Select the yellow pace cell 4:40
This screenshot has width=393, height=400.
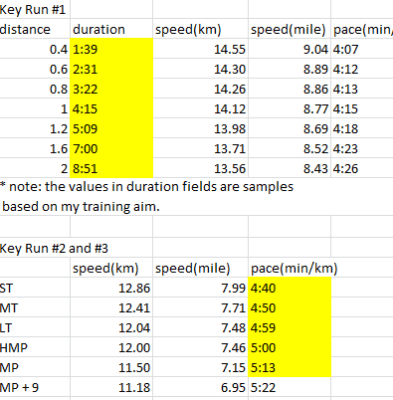tap(289, 287)
